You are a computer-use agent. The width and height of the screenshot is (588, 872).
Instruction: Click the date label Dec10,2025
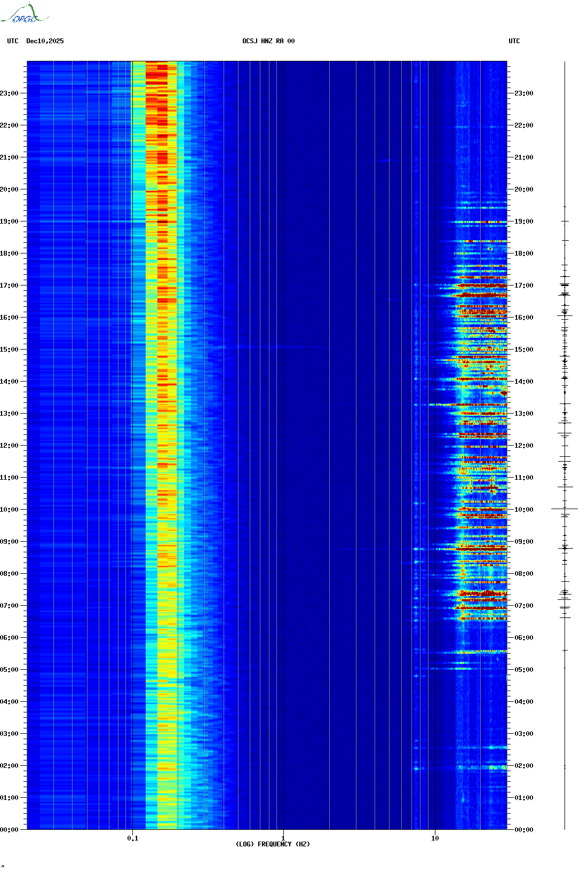tap(45, 41)
